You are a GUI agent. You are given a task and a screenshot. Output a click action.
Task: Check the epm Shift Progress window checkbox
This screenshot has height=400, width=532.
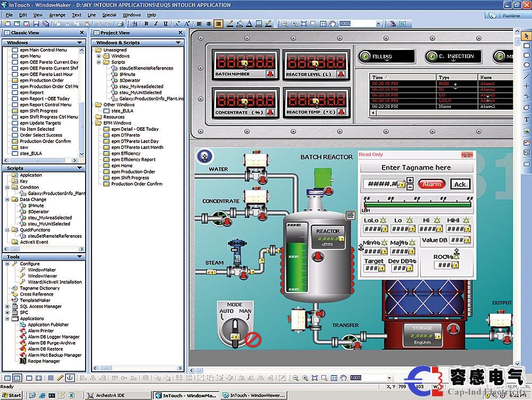click(15, 111)
